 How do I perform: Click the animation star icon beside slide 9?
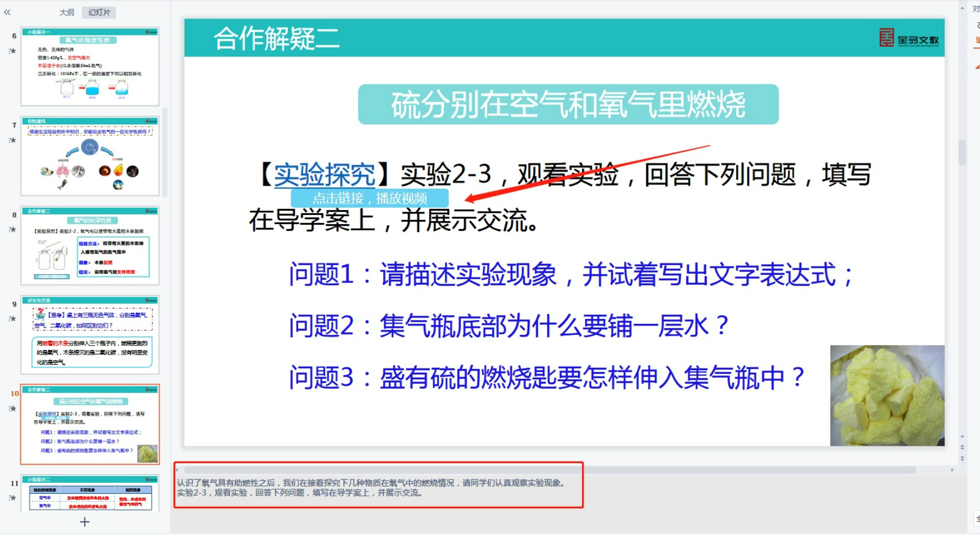pyautogui.click(x=13, y=319)
